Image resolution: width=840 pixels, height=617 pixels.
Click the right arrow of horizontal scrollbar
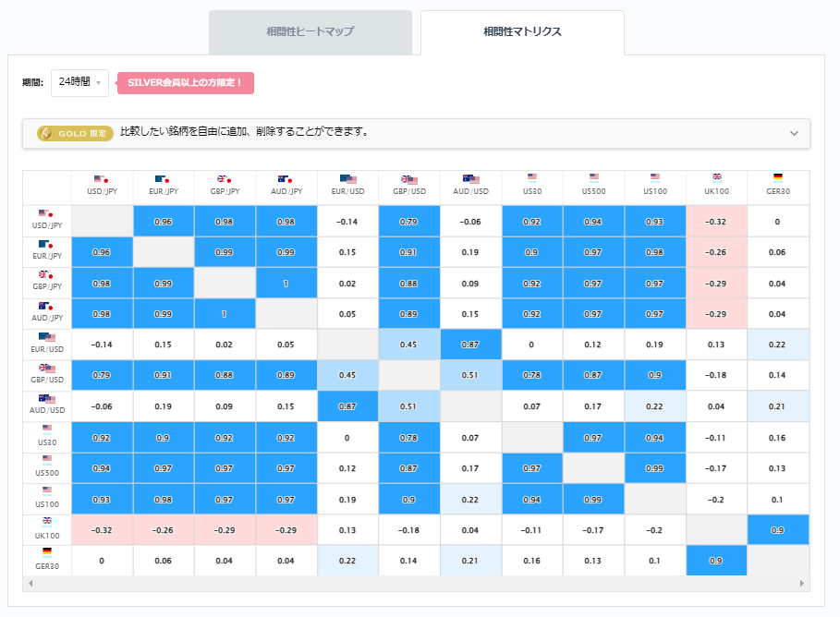[x=801, y=583]
